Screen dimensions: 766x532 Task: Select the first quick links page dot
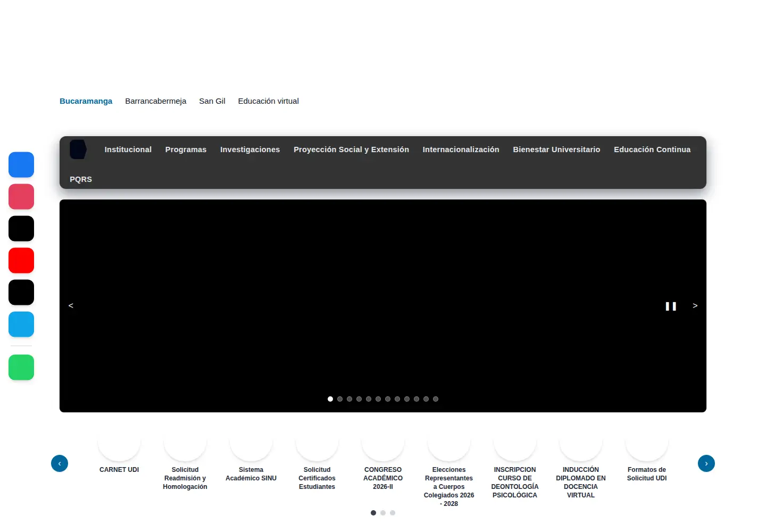(x=373, y=513)
